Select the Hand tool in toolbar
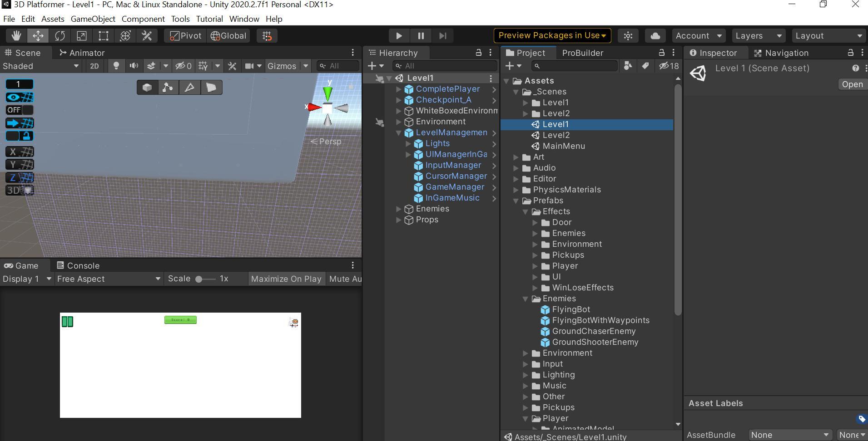Image resolution: width=868 pixels, height=441 pixels. point(16,36)
